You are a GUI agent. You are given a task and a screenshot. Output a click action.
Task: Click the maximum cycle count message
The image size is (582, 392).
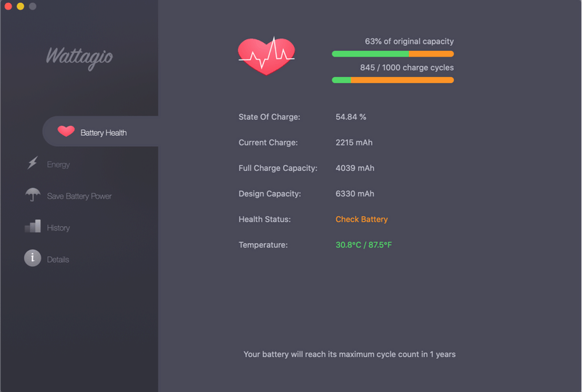click(x=349, y=354)
